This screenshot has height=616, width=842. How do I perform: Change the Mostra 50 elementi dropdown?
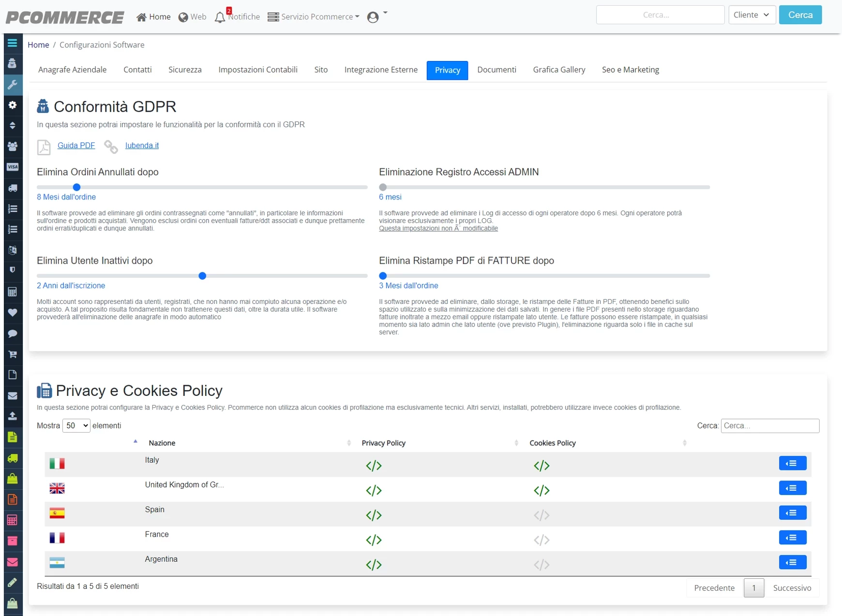point(76,426)
